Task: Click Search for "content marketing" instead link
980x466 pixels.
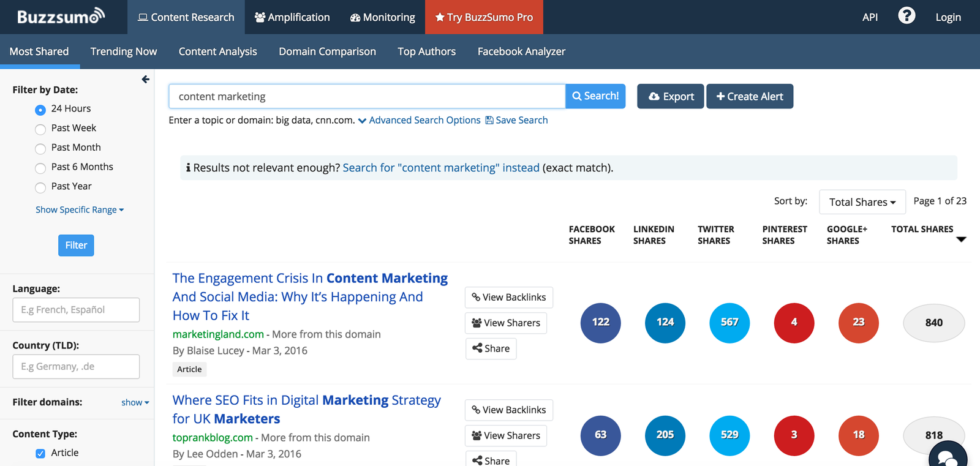Action: [x=441, y=168]
